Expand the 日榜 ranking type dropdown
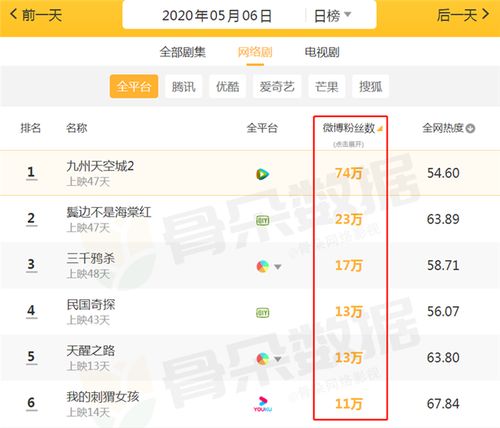The width and height of the screenshot is (500, 428). 332,15
